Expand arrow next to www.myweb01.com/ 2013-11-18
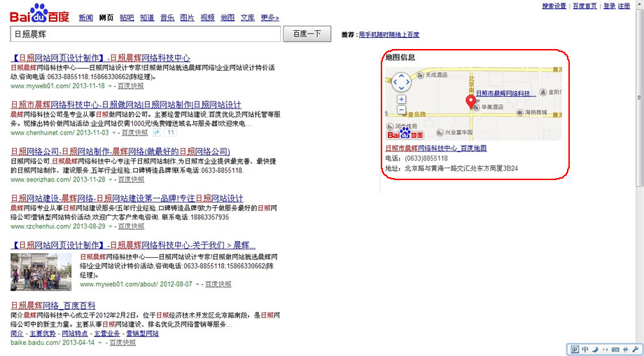The height and width of the screenshot is (356, 644). [110, 86]
